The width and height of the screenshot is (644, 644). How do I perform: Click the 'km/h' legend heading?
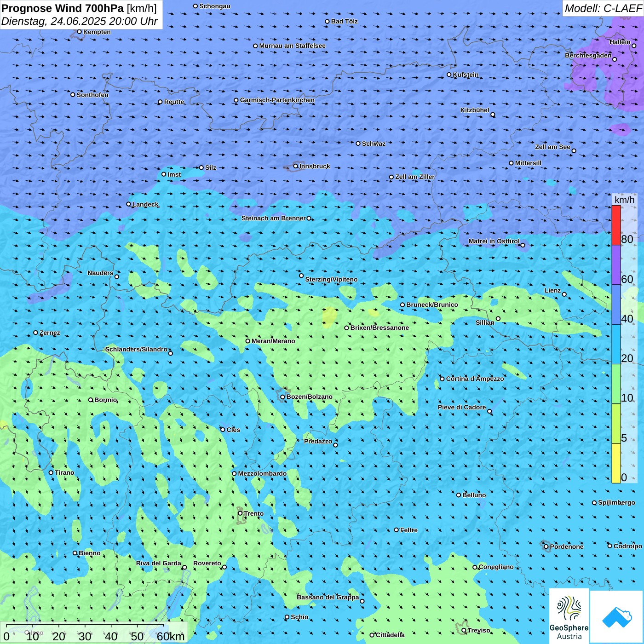pyautogui.click(x=624, y=199)
